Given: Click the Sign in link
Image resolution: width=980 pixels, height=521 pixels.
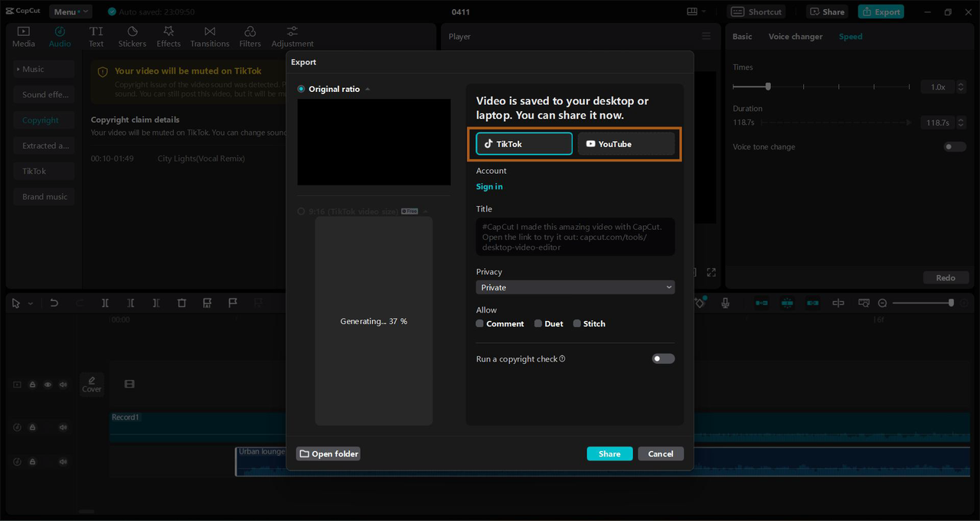Looking at the screenshot, I should 489,187.
